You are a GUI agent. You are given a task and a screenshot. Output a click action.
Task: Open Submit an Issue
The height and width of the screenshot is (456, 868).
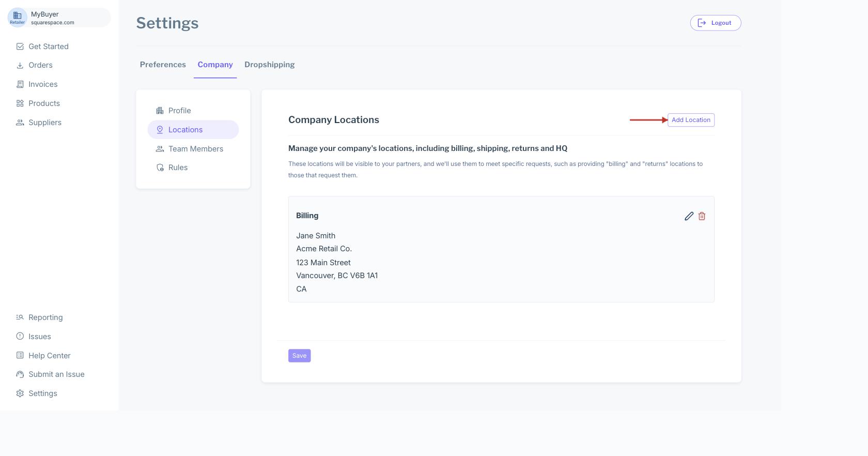[x=56, y=374]
